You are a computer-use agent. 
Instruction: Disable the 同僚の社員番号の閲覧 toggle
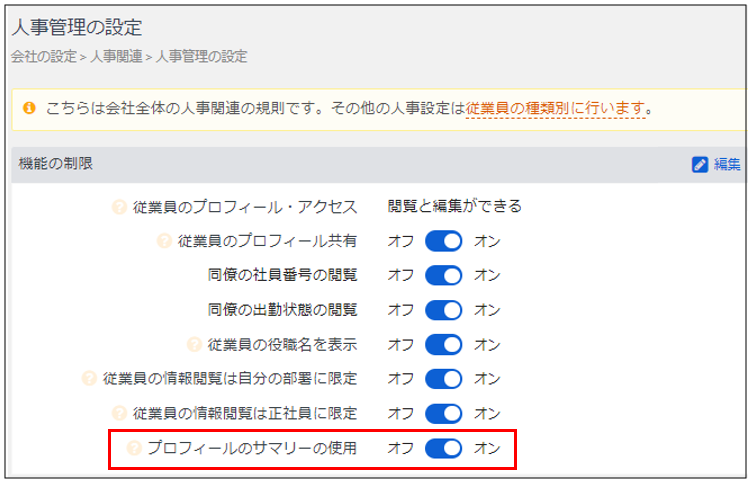pos(443,276)
